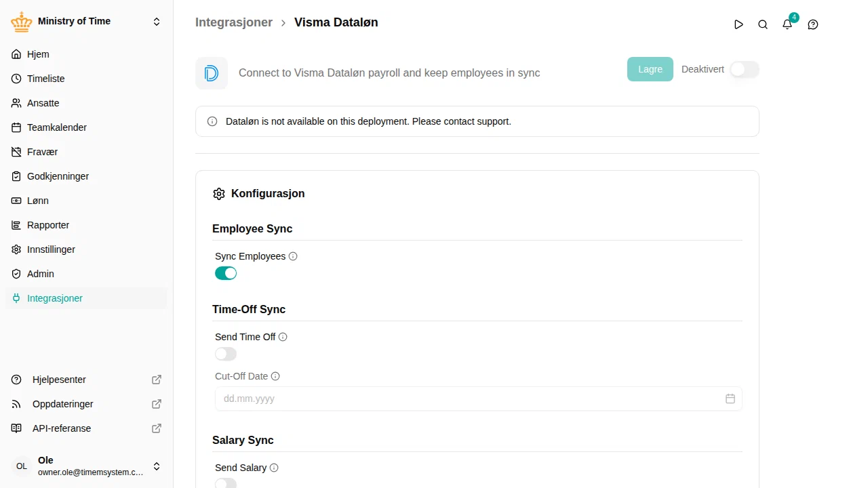Open Rapporter in sidebar
This screenshot has width=868, height=488.
pos(86,225)
